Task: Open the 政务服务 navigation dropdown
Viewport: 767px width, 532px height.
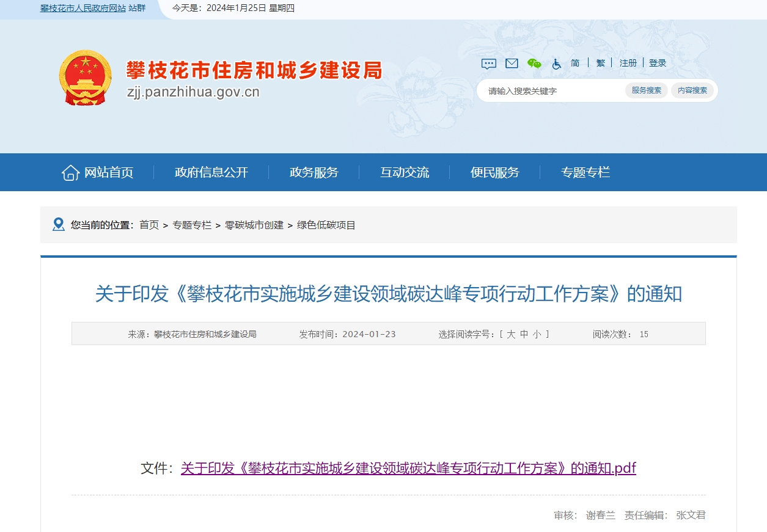Action: 313,172
